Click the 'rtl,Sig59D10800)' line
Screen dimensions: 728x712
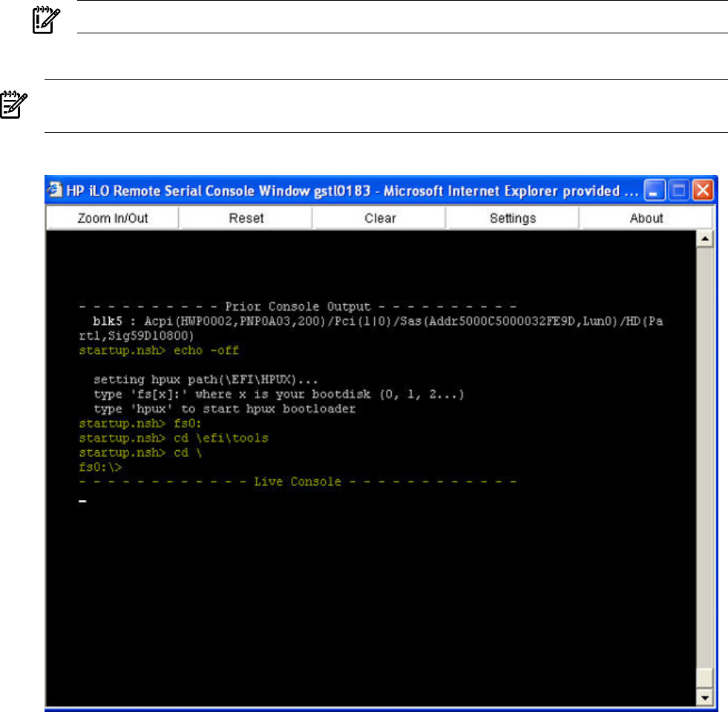click(x=137, y=335)
